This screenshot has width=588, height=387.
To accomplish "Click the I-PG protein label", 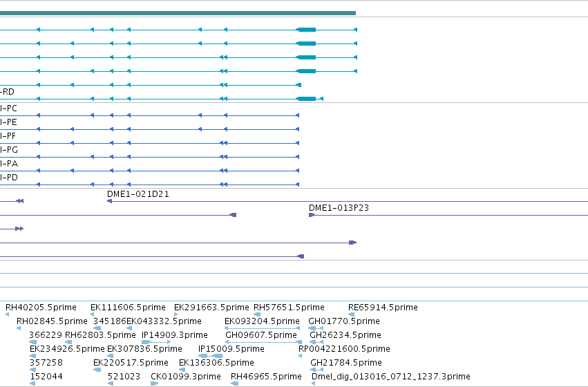I will point(9,150).
